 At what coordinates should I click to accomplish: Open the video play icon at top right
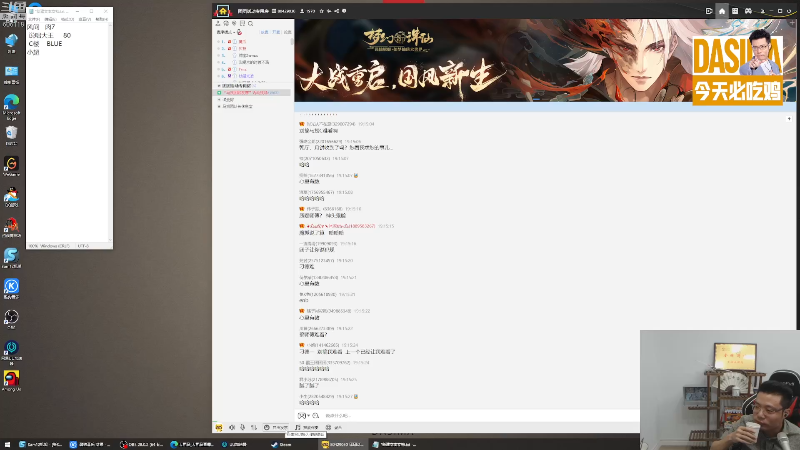coord(709,11)
